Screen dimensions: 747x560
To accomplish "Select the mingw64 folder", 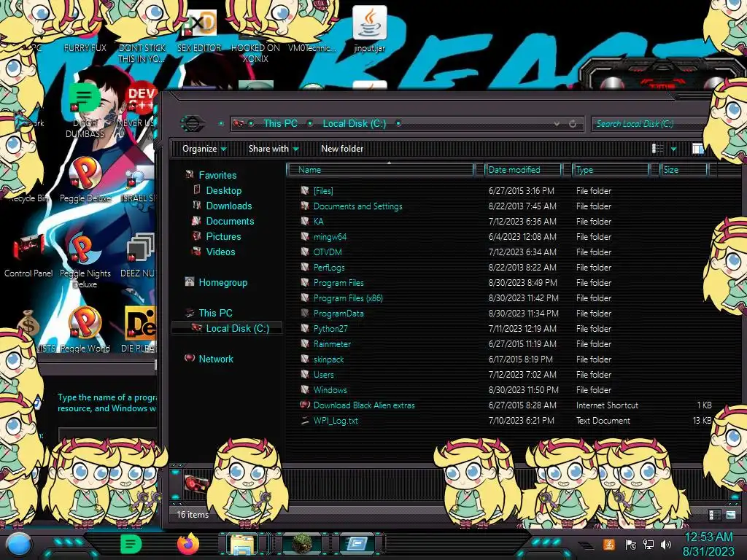I will 330,237.
